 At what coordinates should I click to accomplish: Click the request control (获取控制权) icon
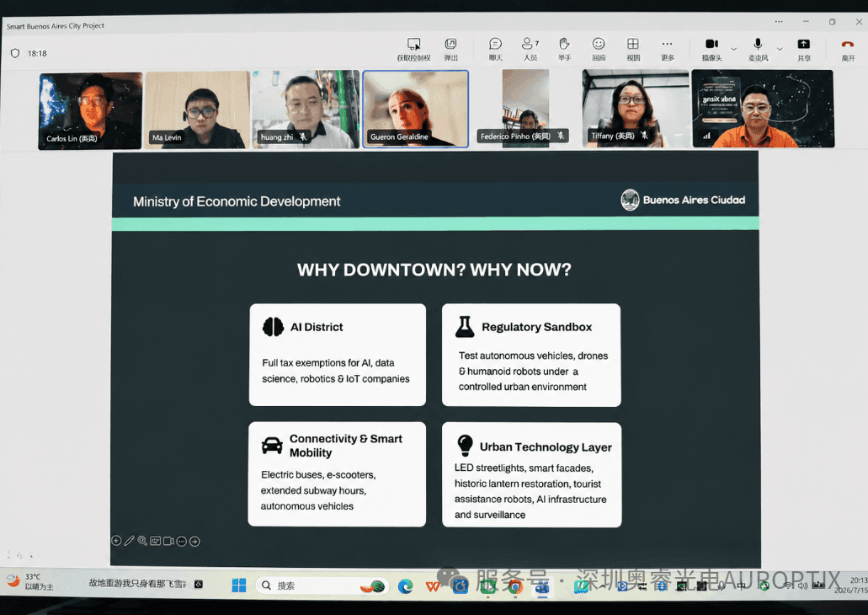pyautogui.click(x=413, y=44)
